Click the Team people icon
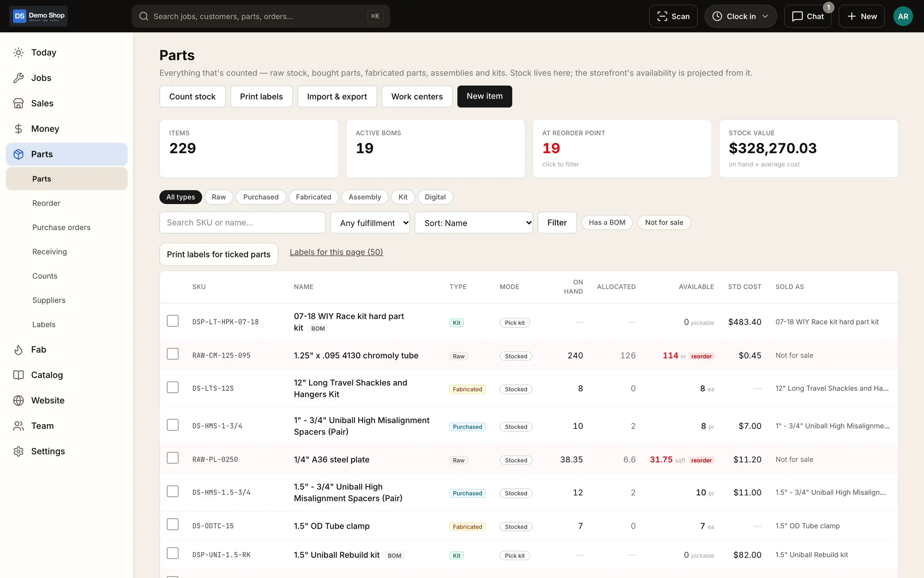This screenshot has height=578, width=924. coord(18,426)
